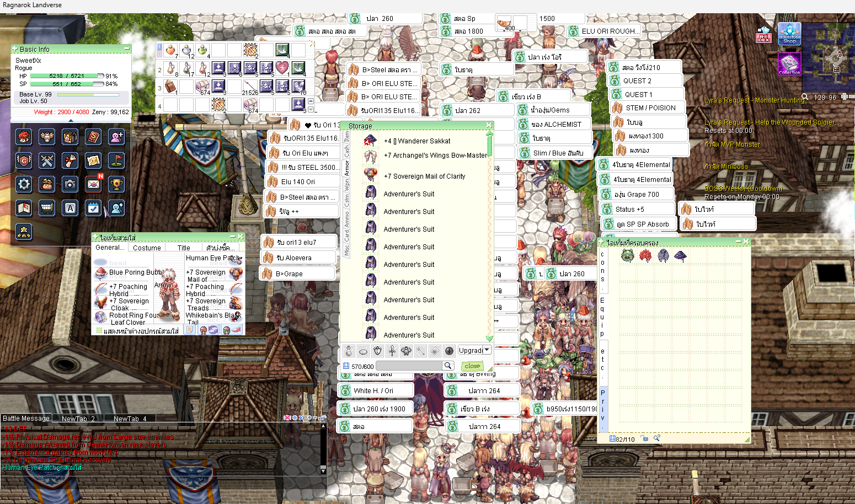Open the calendar attendance check icon
The width and height of the screenshot is (855, 504).
93,208
